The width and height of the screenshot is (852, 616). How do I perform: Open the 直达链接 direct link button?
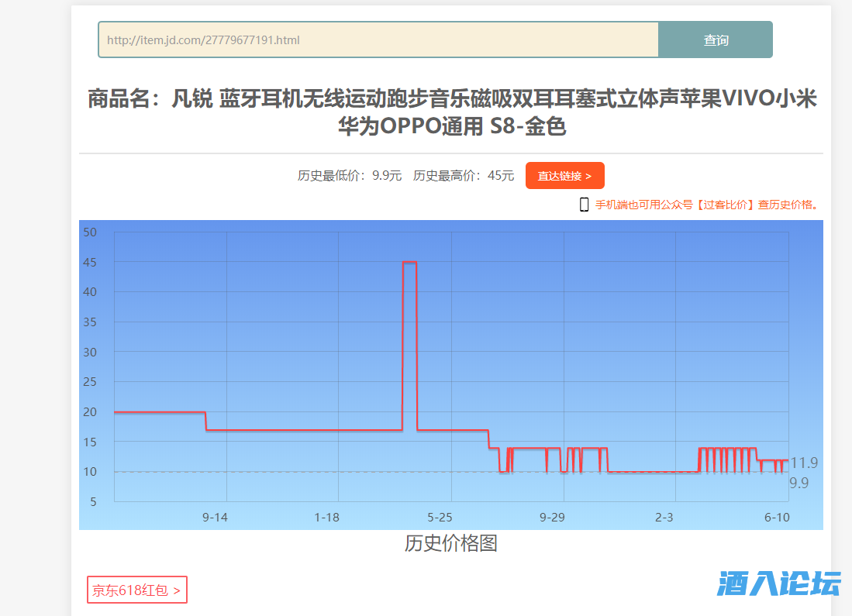coord(564,175)
